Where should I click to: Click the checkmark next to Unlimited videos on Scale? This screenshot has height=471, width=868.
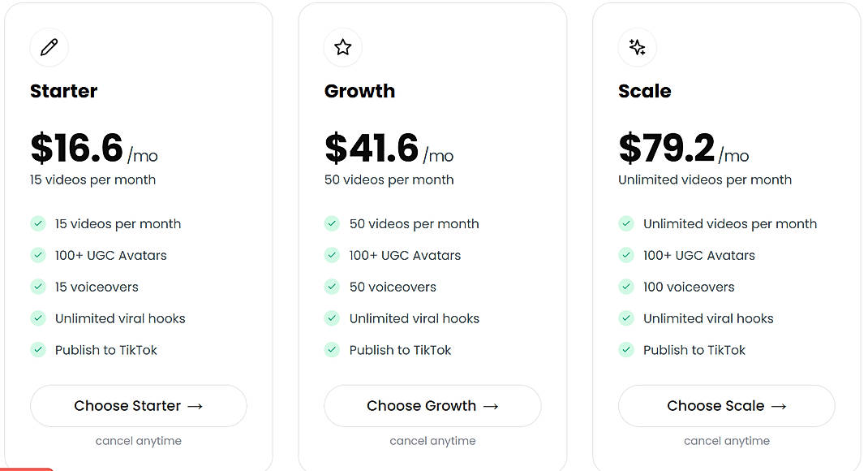coord(626,223)
